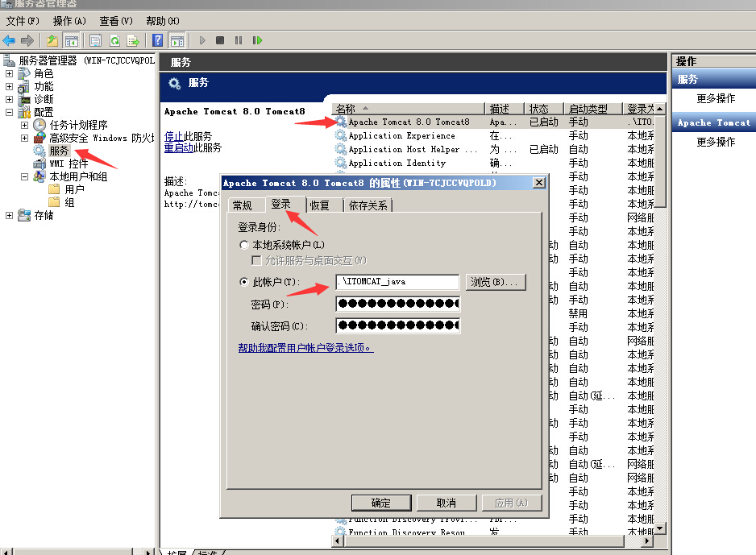Screen dimensions: 756x555
Task: Switch to the 恢复 tab
Action: pyautogui.click(x=319, y=205)
